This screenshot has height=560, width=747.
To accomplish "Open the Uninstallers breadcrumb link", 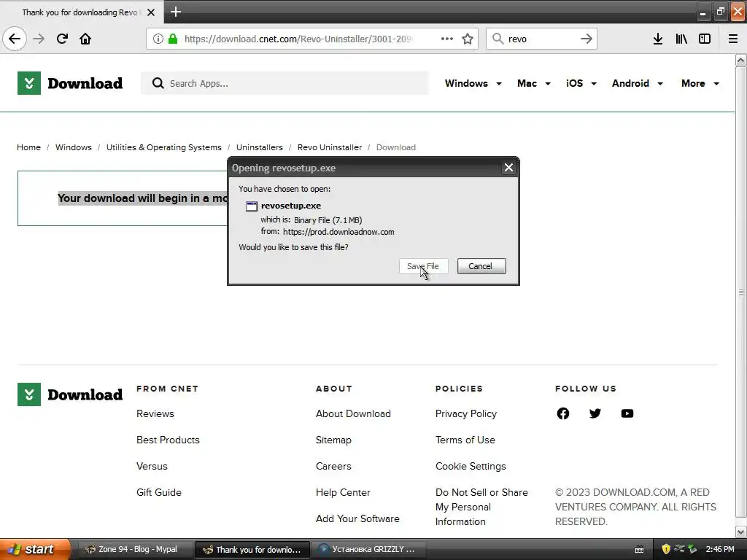I will (x=260, y=147).
